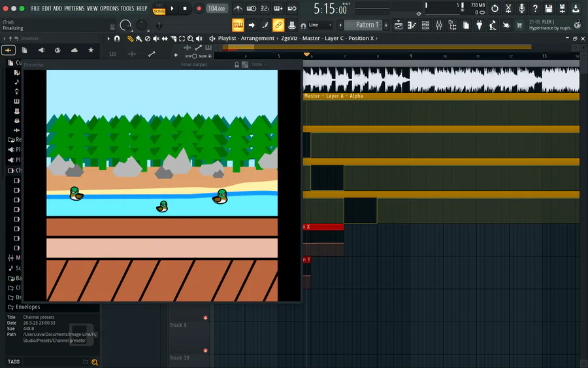Select the playlist Delete tool

click(x=148, y=39)
